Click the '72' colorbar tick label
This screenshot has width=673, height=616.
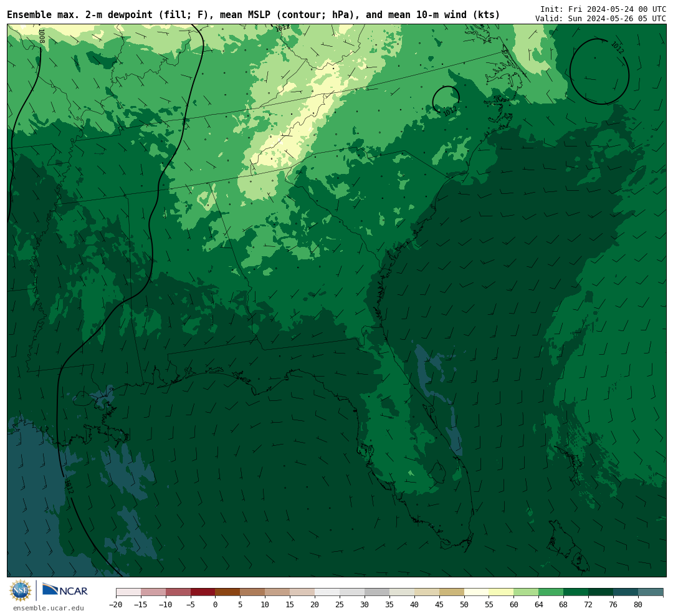[588, 605]
